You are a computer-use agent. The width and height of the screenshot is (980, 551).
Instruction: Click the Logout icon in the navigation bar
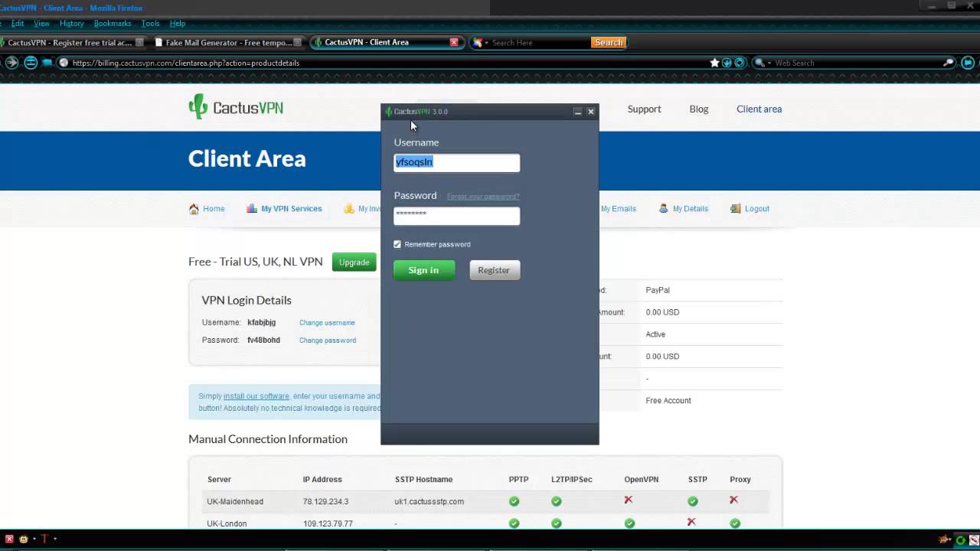pos(736,208)
